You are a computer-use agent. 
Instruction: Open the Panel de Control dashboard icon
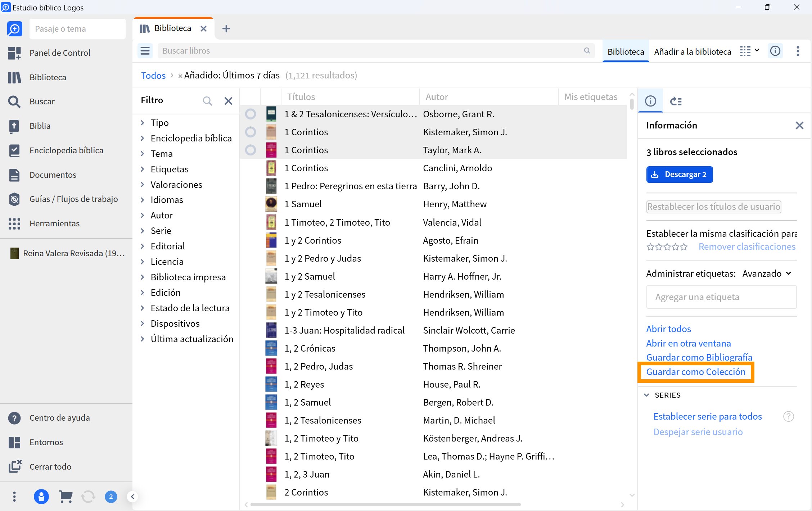point(14,53)
